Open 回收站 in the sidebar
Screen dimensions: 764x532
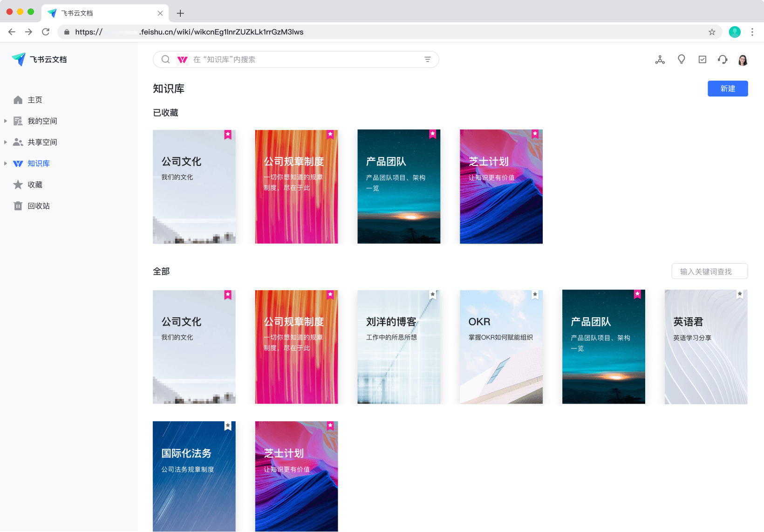pos(38,206)
